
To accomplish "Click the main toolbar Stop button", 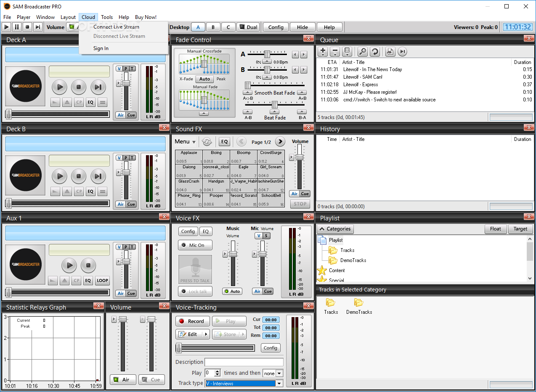I will 27,27.
